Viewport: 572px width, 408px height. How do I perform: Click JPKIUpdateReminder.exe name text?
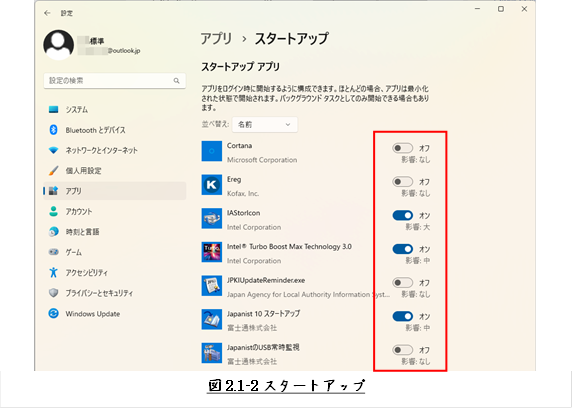pyautogui.click(x=266, y=280)
